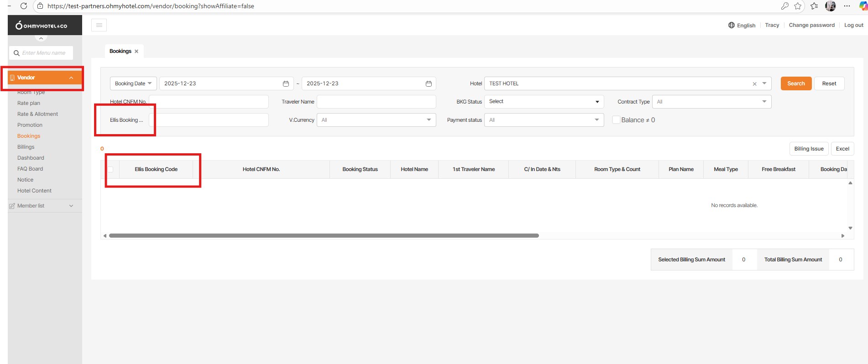Image resolution: width=868 pixels, height=364 pixels.
Task: Open the V.Currency dropdown
Action: 376,120
